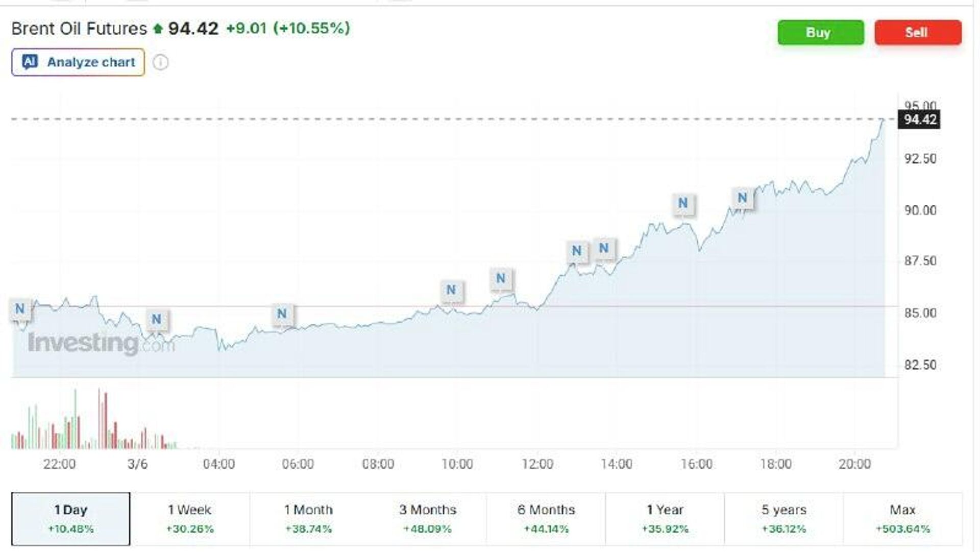980x552 pixels.
Task: Click the news marker above 06:00
Action: (282, 314)
